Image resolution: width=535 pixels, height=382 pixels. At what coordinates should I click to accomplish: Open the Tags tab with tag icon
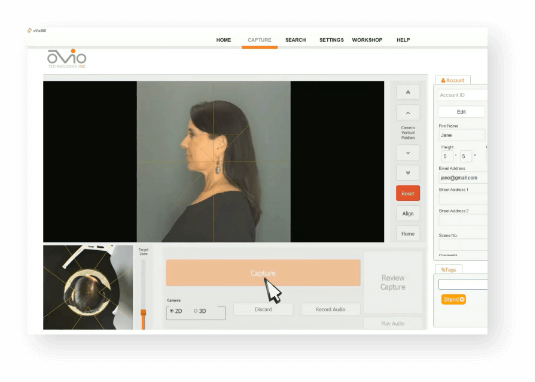(x=449, y=269)
